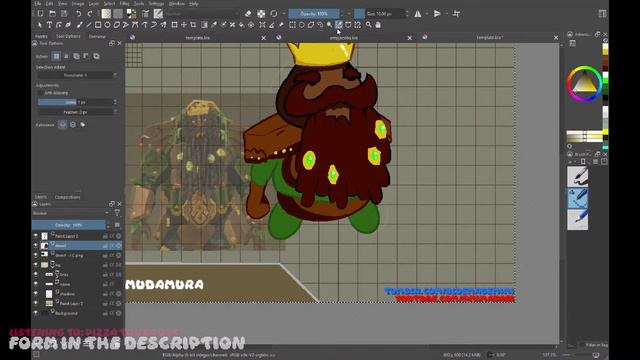640x360 pixels.
Task: Select the Gradient tool
Action: coord(204,25)
